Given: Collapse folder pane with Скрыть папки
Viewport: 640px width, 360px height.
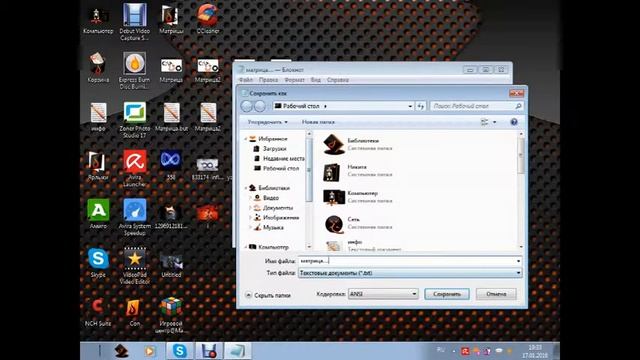Looking at the screenshot, I should [x=268, y=295].
